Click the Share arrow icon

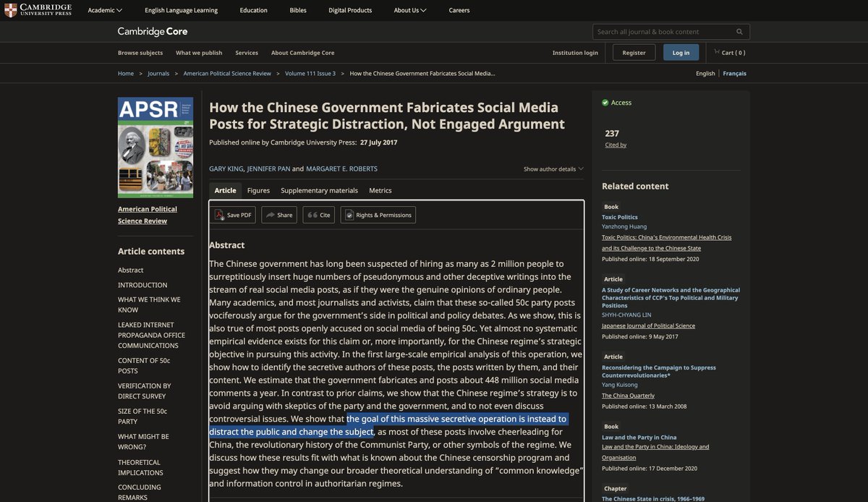270,215
